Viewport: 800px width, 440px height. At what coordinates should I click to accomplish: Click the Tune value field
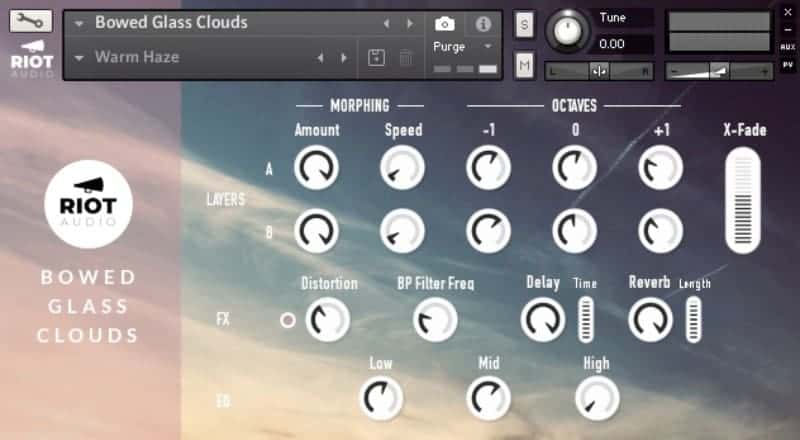(x=625, y=44)
